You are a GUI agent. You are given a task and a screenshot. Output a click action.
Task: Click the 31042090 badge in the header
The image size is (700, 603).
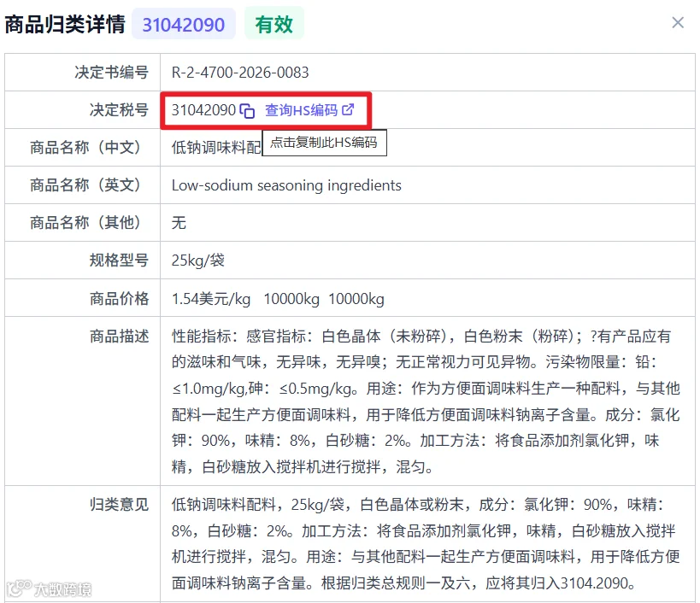tap(184, 24)
